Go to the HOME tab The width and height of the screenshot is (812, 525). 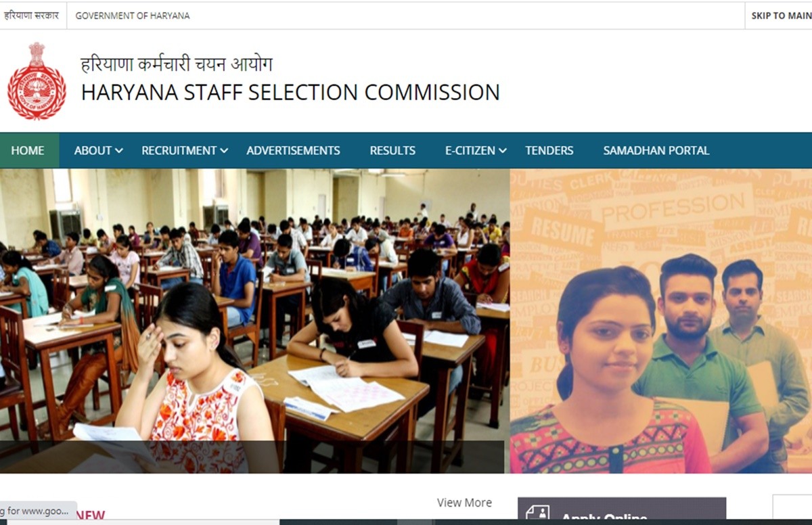tap(28, 150)
